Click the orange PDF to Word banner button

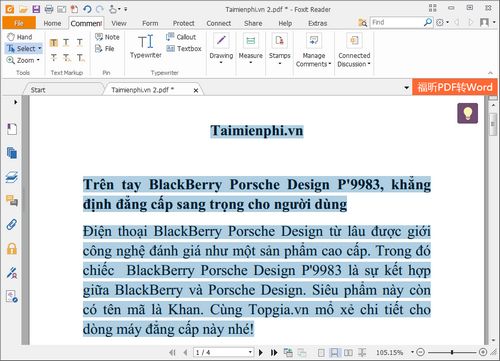point(455,87)
